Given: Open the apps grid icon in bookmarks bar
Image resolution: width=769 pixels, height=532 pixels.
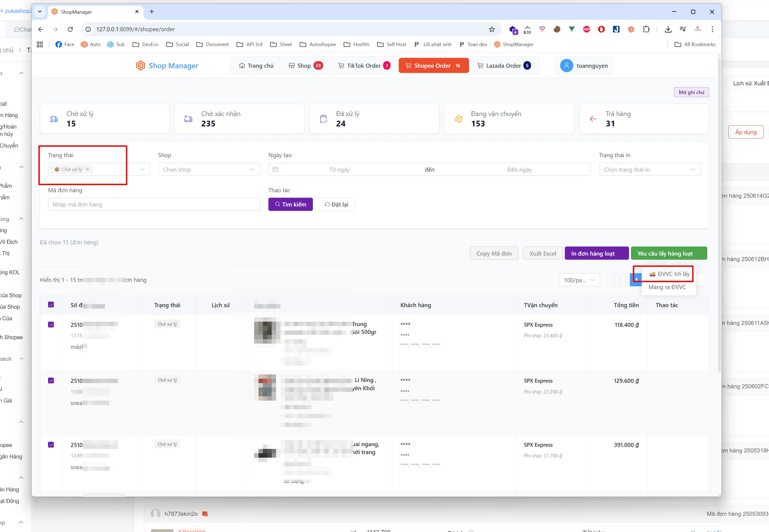Looking at the screenshot, I should click(x=40, y=44).
